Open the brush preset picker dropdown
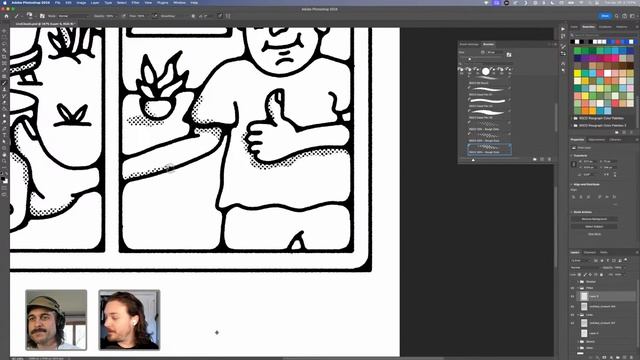 pos(30,16)
